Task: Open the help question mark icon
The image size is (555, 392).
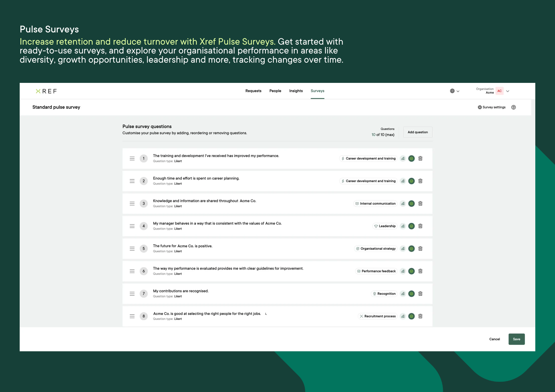Action: (513, 107)
